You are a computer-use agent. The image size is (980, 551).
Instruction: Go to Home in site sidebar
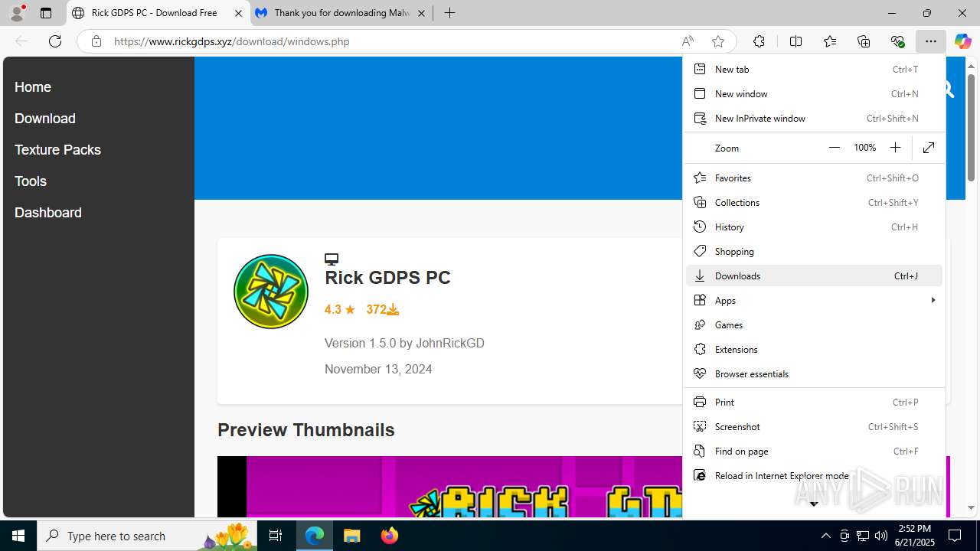point(33,87)
